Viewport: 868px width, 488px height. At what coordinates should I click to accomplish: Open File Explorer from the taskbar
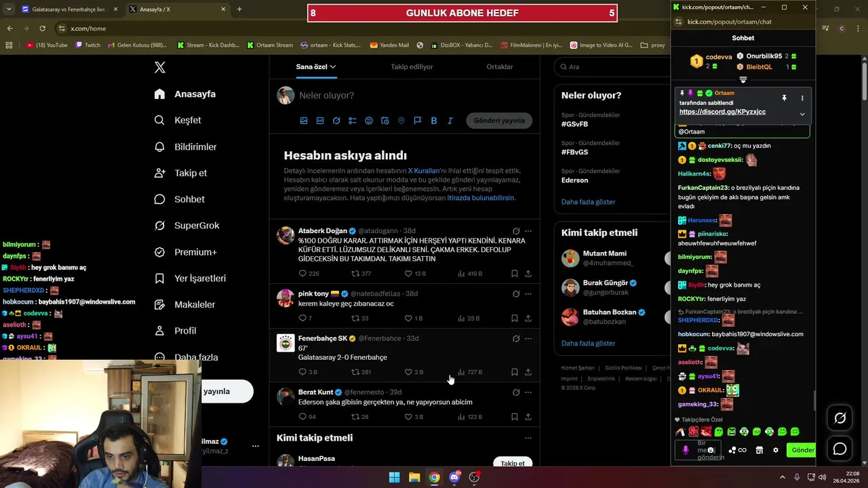pos(414,477)
